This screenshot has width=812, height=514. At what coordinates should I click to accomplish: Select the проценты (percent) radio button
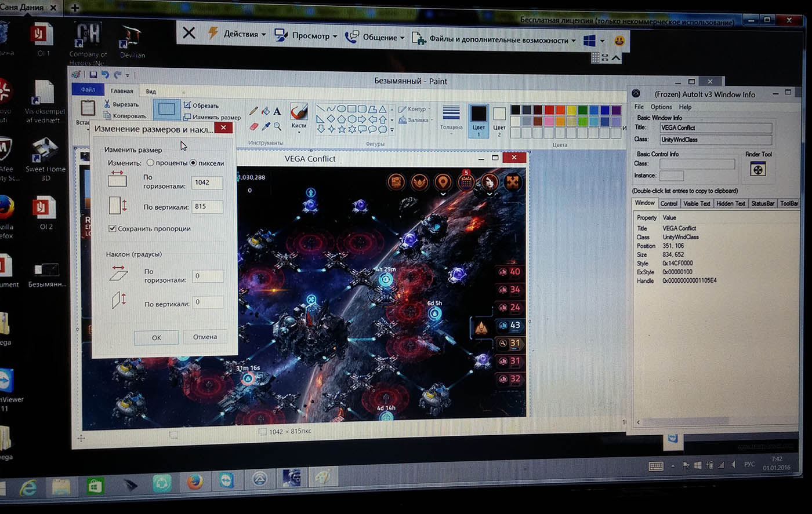coord(150,163)
